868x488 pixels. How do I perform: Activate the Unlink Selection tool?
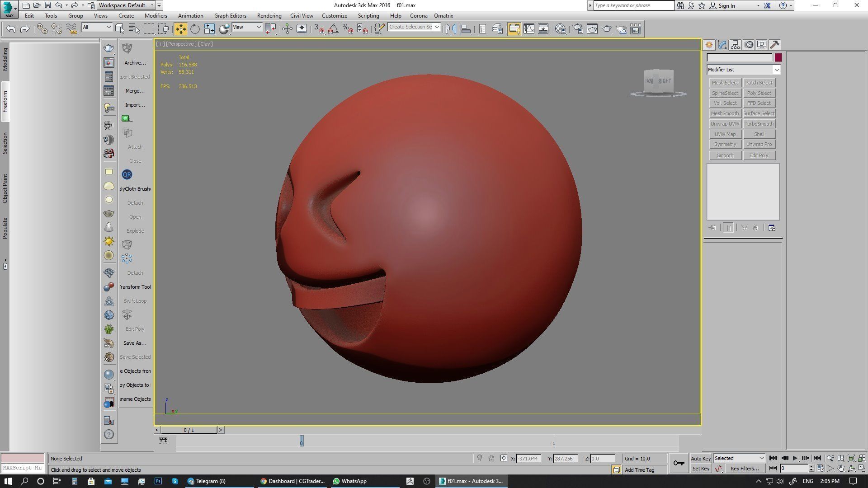click(57, 29)
